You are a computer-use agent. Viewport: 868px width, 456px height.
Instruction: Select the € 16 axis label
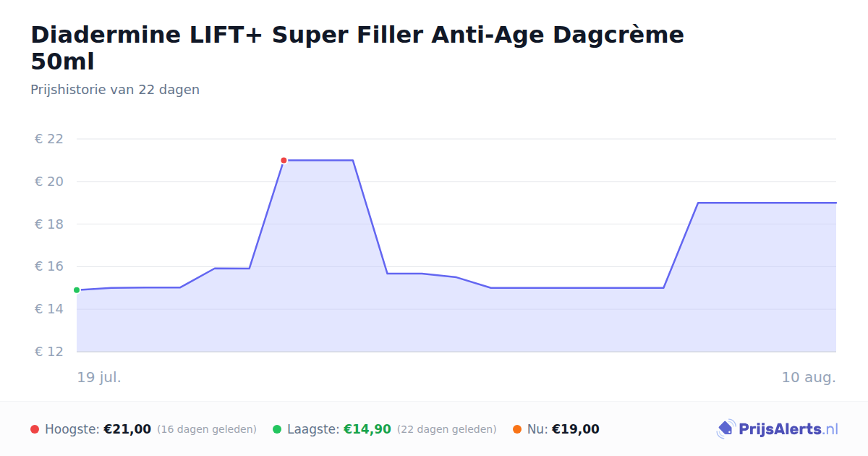pyautogui.click(x=49, y=266)
